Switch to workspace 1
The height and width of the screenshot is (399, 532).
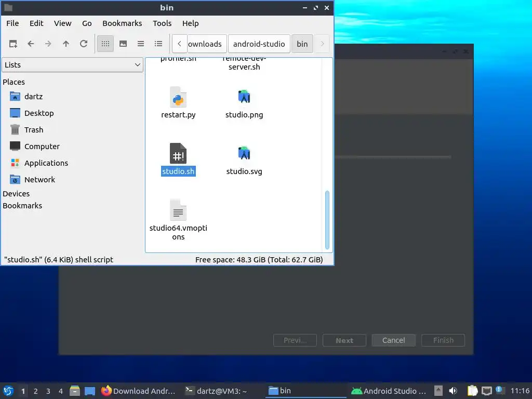click(x=23, y=391)
